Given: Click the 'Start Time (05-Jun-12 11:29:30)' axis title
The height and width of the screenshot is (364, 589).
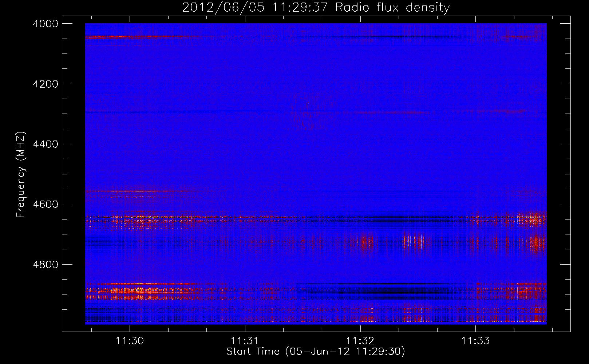Looking at the screenshot, I should (x=316, y=352).
